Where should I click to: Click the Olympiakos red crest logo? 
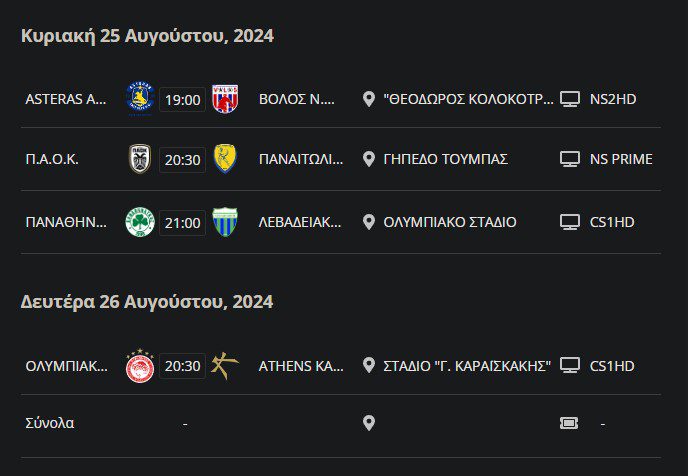tap(138, 366)
